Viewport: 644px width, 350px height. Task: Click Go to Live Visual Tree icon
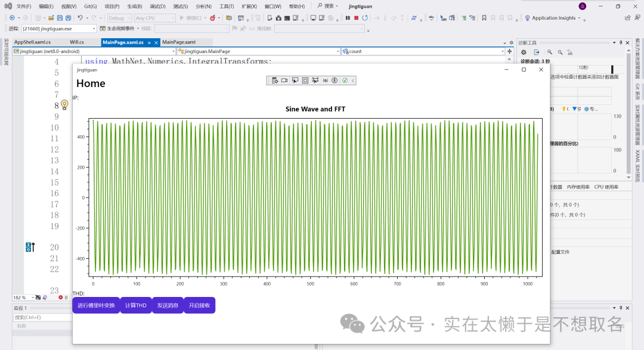(x=274, y=80)
